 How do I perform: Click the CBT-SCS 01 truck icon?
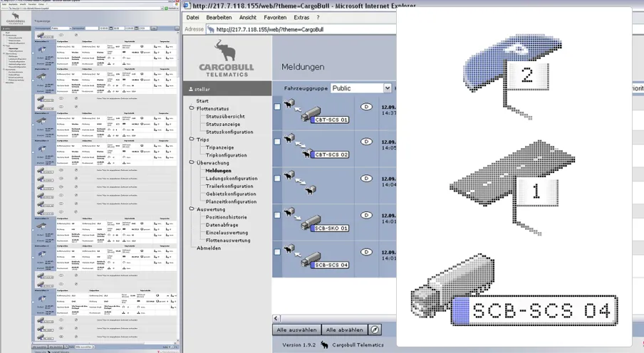(x=325, y=115)
